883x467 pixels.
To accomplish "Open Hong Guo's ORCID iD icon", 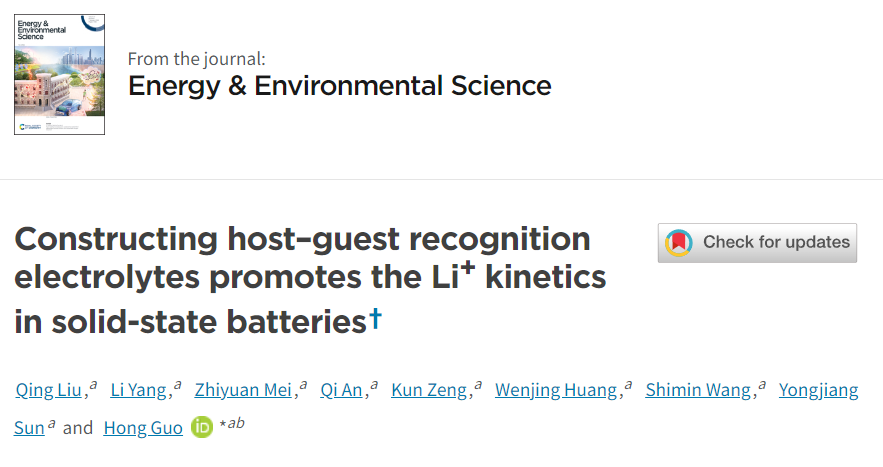I will point(202,427).
